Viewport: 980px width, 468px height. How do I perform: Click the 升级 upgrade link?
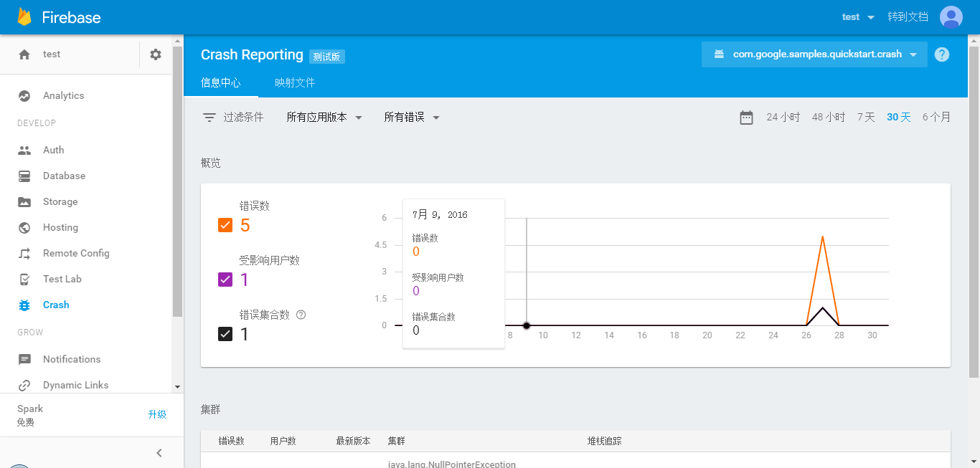pyautogui.click(x=158, y=414)
